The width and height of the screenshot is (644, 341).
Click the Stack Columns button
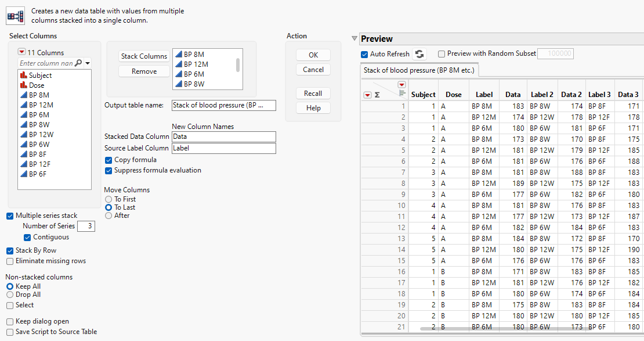point(144,56)
